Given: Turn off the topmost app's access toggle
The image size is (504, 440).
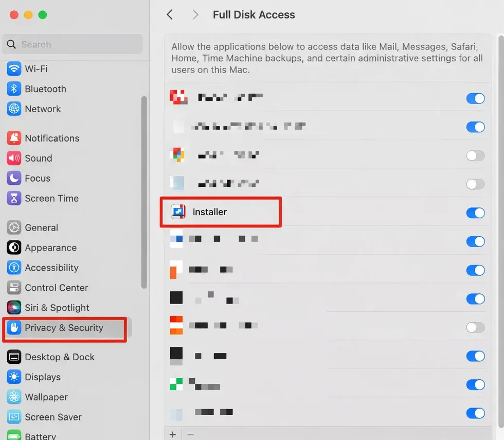Looking at the screenshot, I should 475,98.
